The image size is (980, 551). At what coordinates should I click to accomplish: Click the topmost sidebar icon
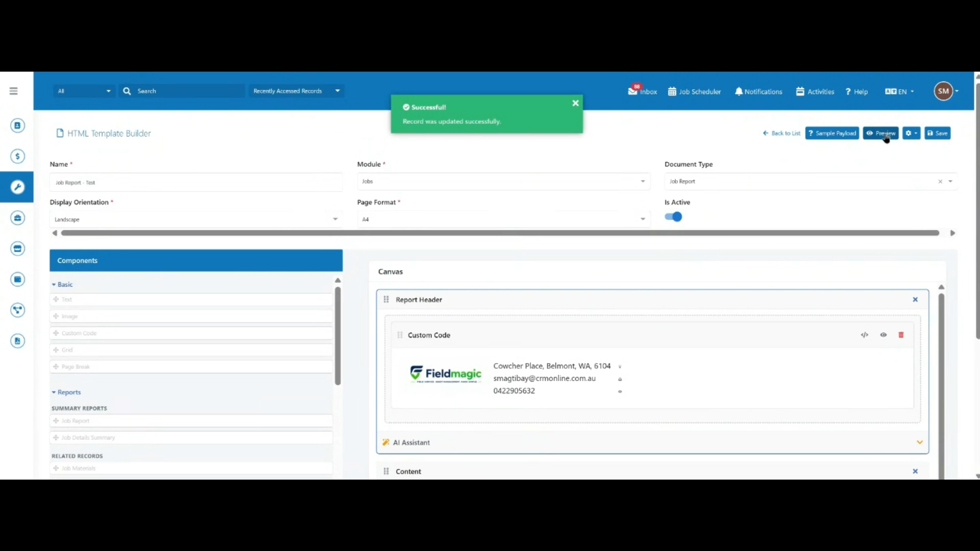[x=18, y=126]
